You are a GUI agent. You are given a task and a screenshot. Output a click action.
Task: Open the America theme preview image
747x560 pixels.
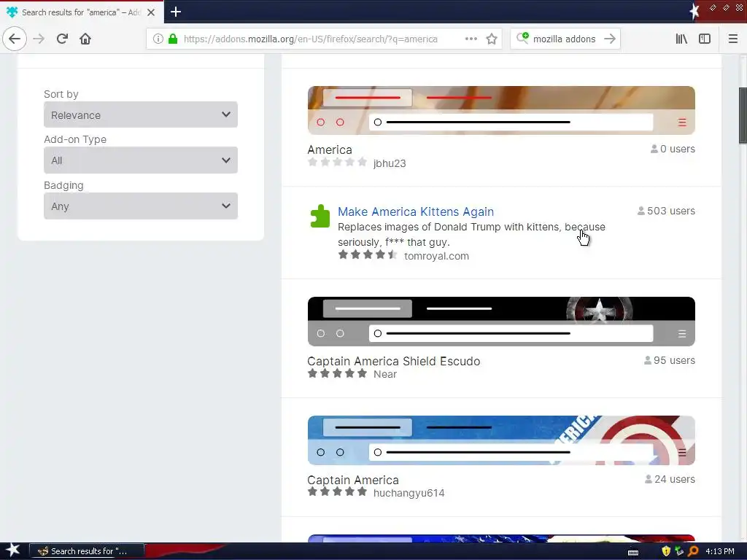(x=501, y=111)
